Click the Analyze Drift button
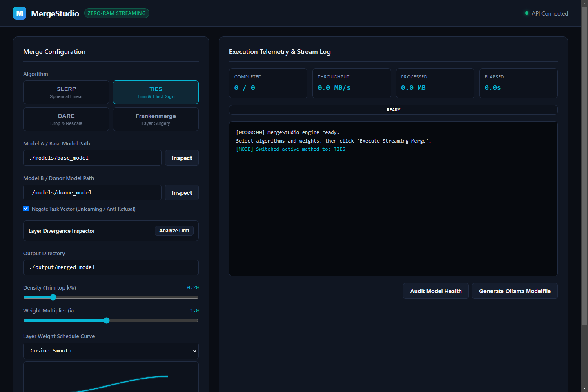Screen dimensions: 588x392 pos(174,231)
